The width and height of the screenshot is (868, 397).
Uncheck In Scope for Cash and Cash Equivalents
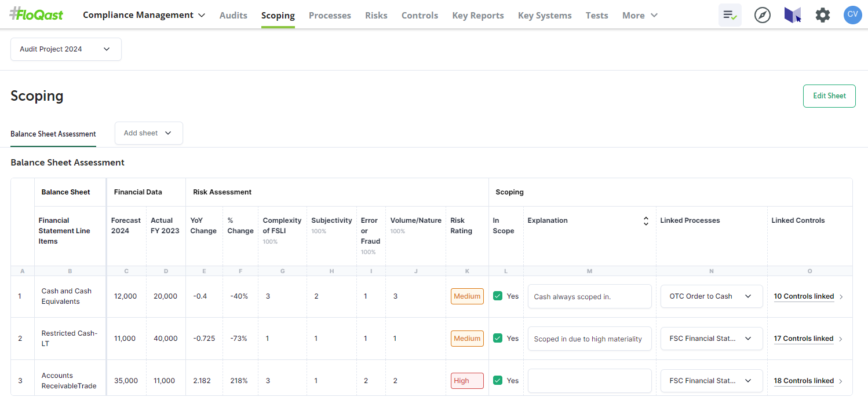click(x=498, y=296)
